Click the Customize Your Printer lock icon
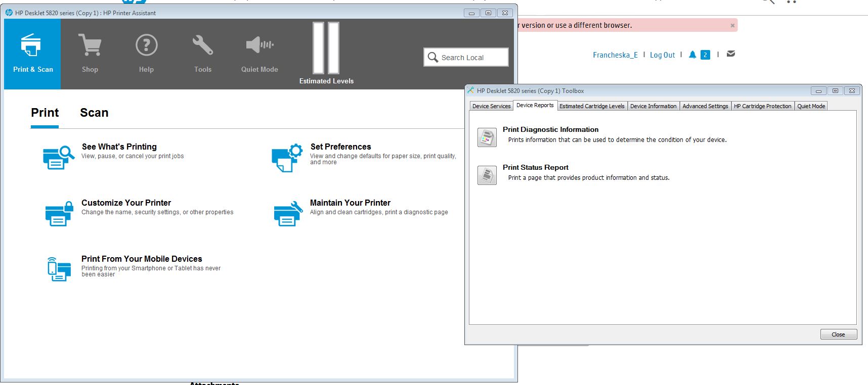This screenshot has height=385, width=868. (x=59, y=213)
